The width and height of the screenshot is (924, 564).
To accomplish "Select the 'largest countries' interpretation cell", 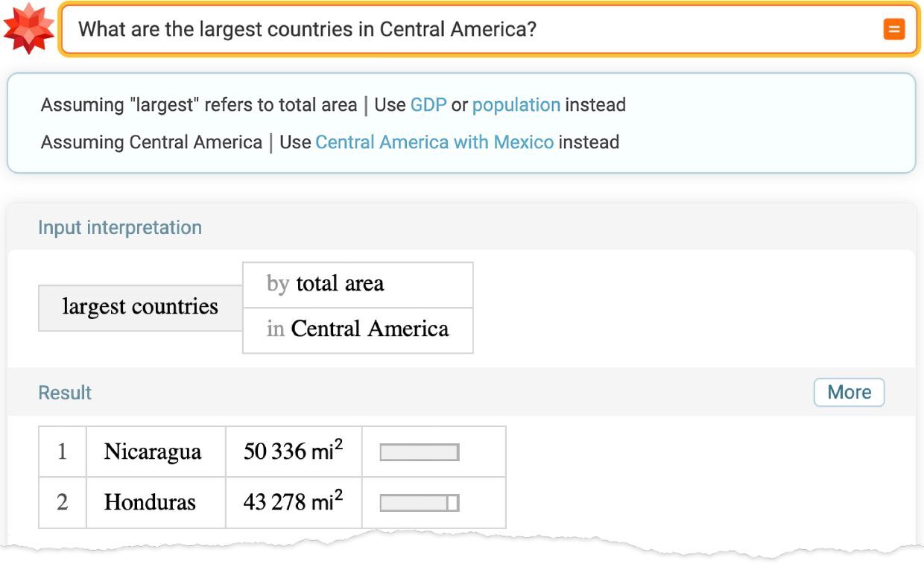I will pos(140,306).
